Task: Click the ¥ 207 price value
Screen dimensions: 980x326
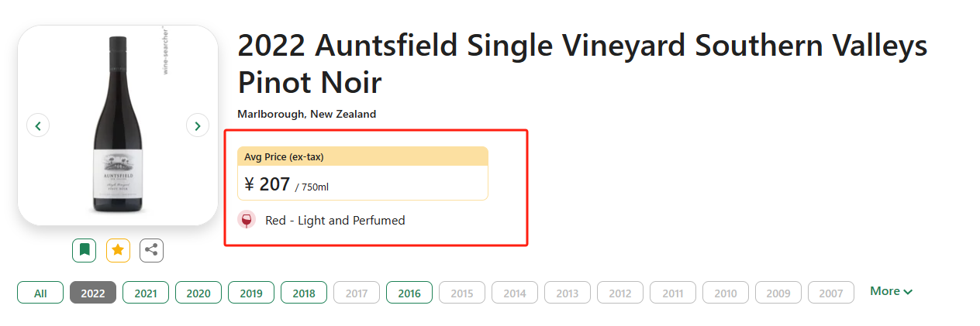Action: pyautogui.click(x=267, y=184)
